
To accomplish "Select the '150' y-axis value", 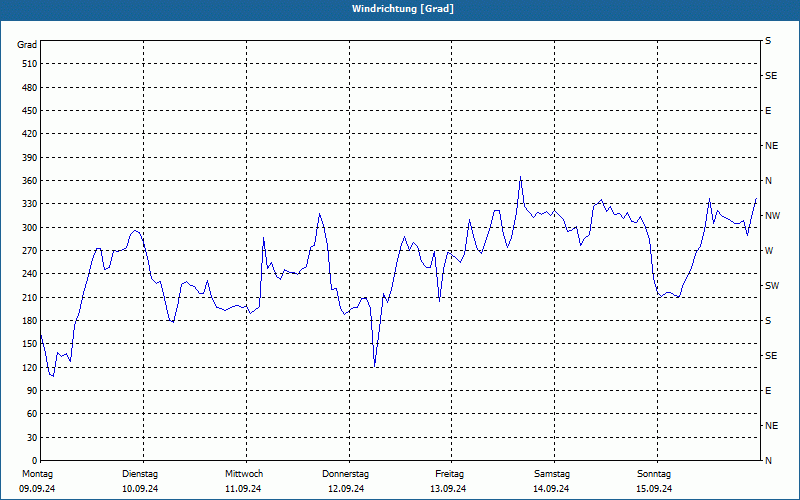I will coord(30,343).
